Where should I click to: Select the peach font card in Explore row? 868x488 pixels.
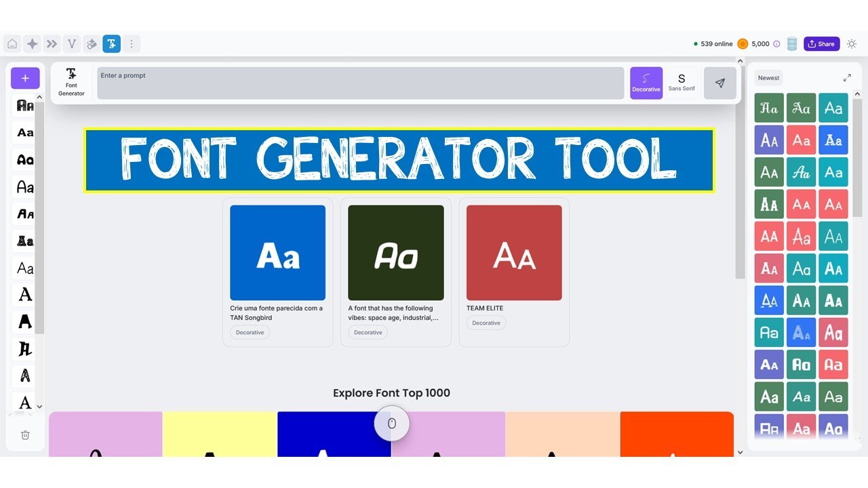563,434
